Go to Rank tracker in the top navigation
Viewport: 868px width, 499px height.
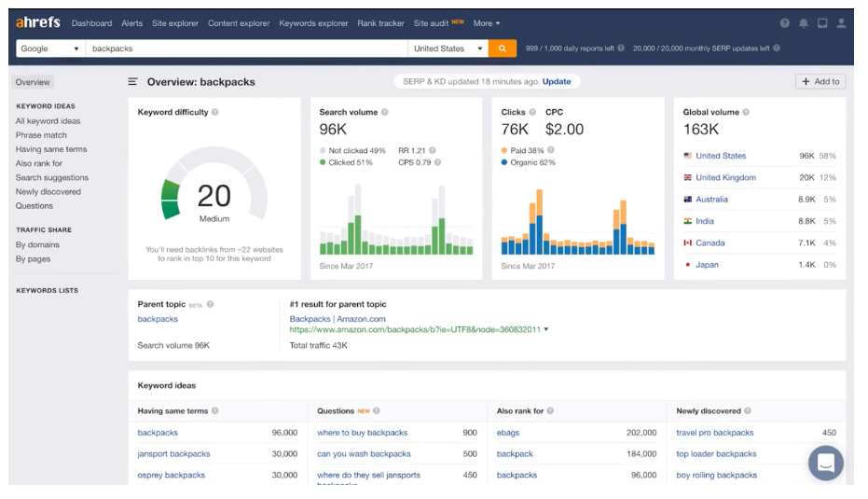pos(381,23)
